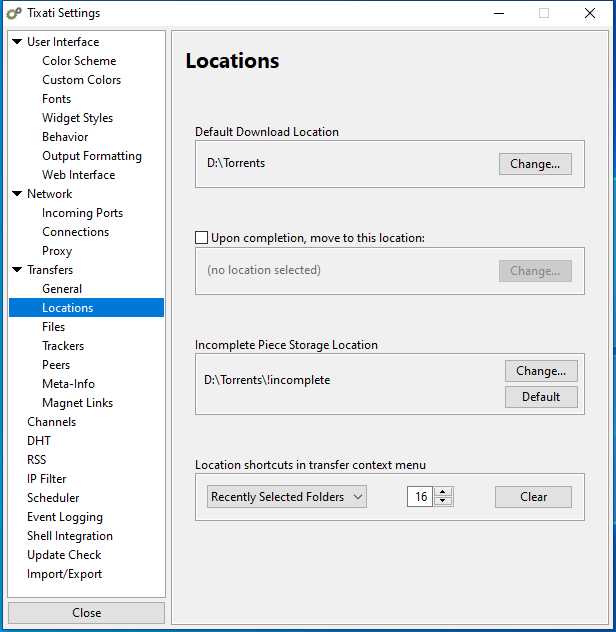Select Peers in the settings tree
Screen dimensions: 616x632
click(56, 365)
